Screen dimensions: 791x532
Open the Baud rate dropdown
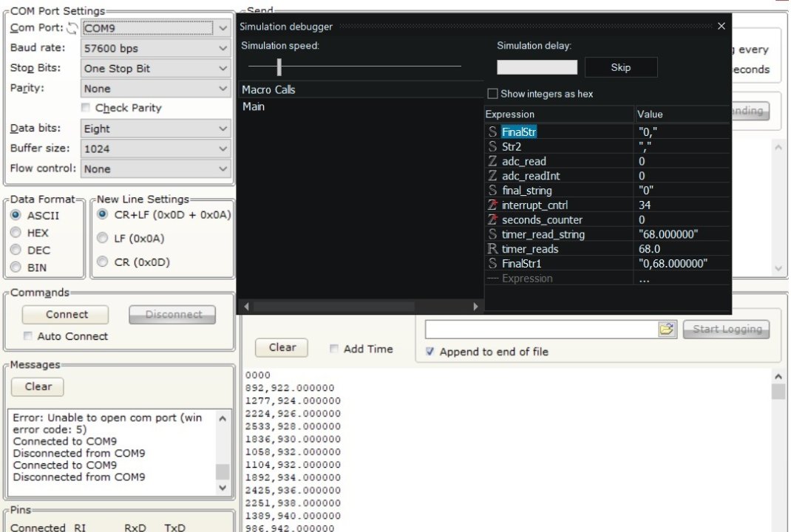(156, 49)
